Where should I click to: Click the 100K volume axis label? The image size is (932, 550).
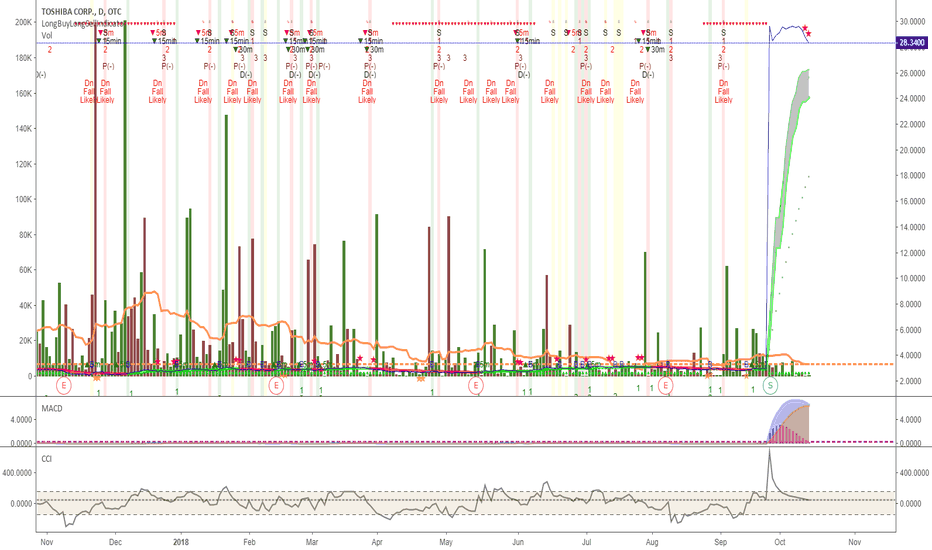click(24, 199)
